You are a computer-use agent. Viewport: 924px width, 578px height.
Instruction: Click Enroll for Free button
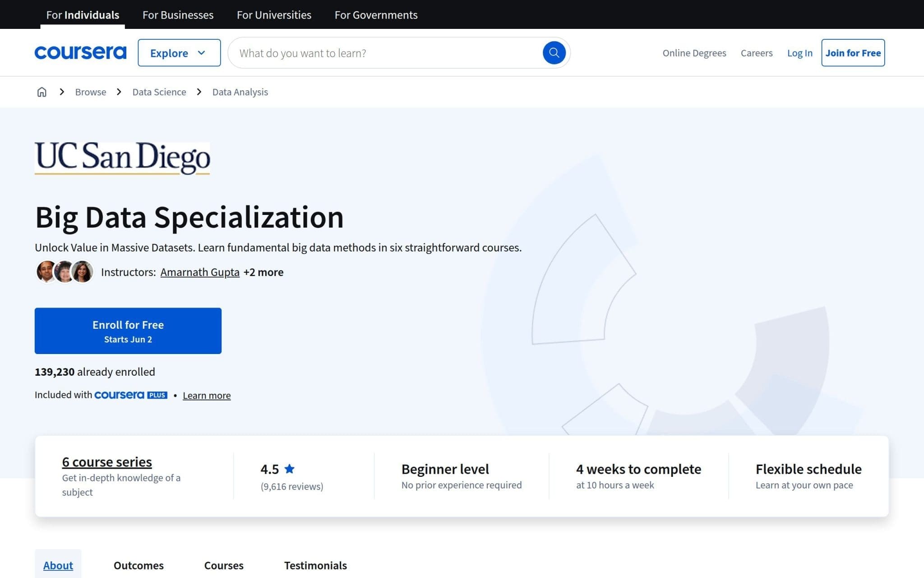[x=128, y=331]
